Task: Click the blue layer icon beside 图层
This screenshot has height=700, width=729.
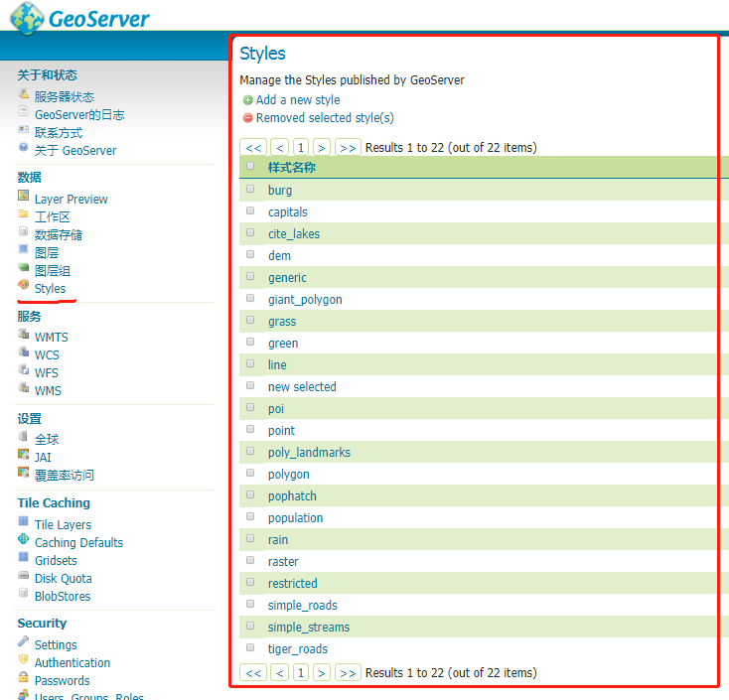Action: point(23,248)
